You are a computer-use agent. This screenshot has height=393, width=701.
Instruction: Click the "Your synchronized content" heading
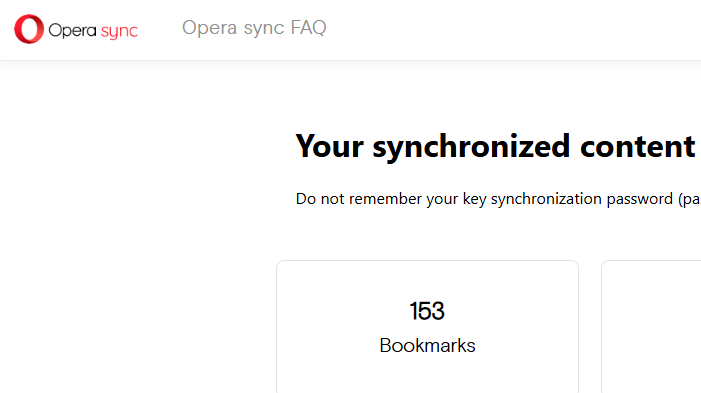[495, 147]
